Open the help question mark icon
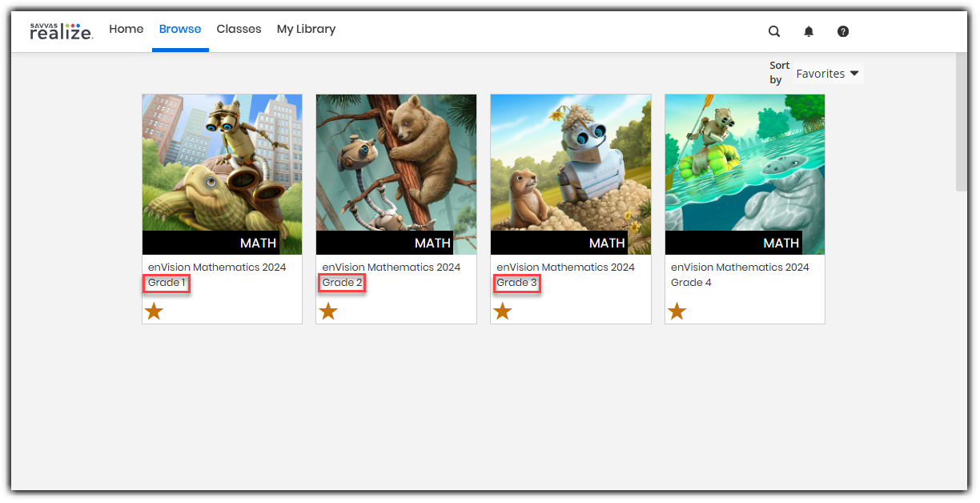The width and height of the screenshot is (980, 503). [x=842, y=31]
